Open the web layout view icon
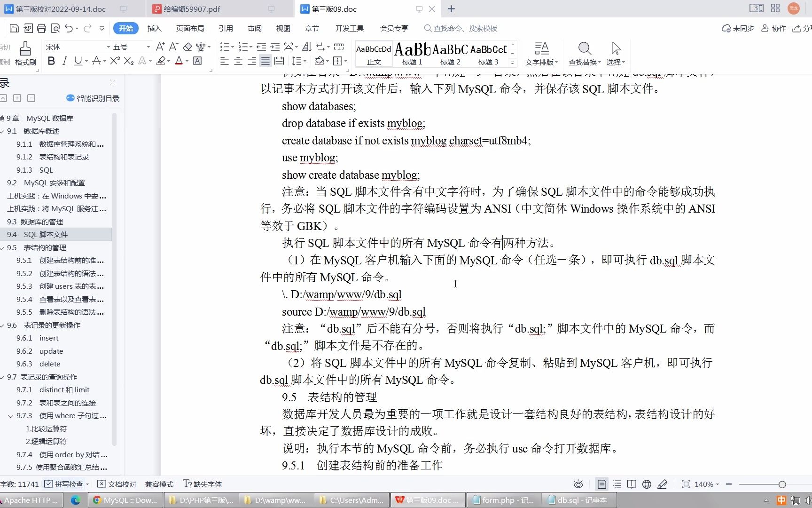The height and width of the screenshot is (508, 812). [646, 484]
